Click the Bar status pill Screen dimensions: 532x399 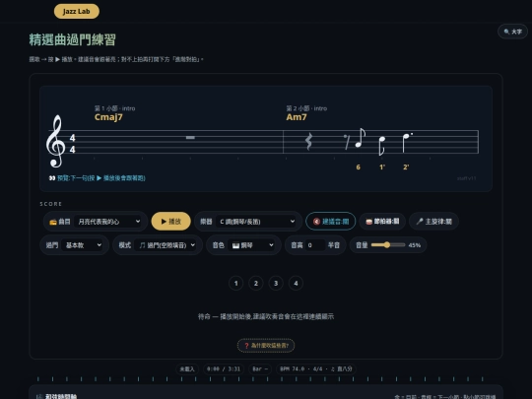(260, 368)
